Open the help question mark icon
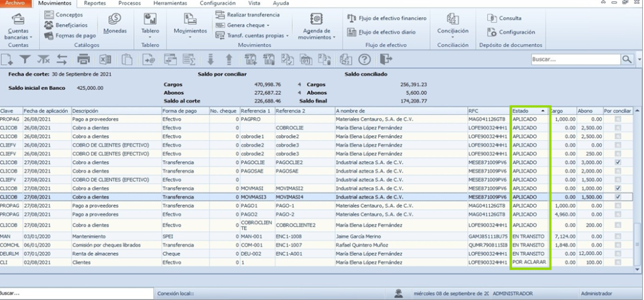This screenshot has height=300, width=644. tap(364, 60)
